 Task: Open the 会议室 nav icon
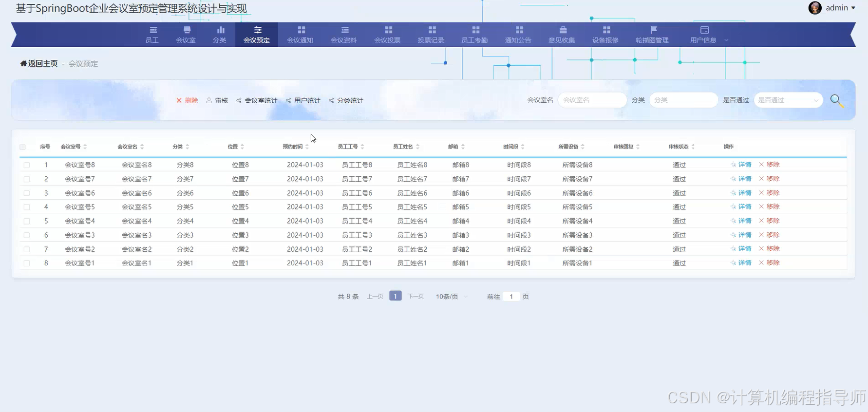187,30
